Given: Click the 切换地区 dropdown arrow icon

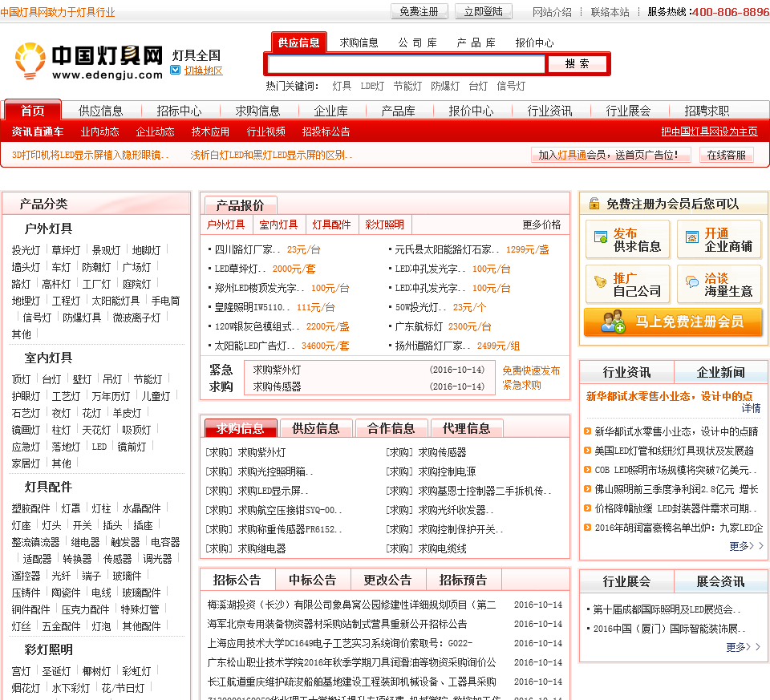Looking at the screenshot, I should click(x=176, y=71).
